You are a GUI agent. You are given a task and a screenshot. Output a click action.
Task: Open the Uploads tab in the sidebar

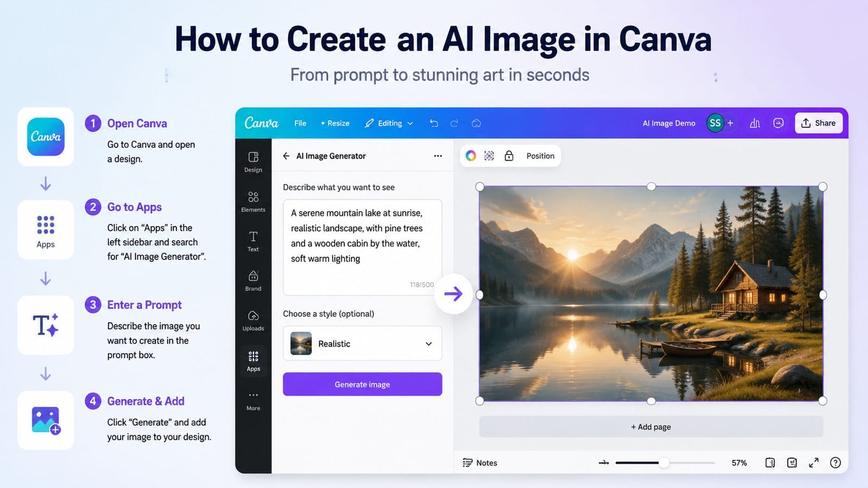(253, 320)
